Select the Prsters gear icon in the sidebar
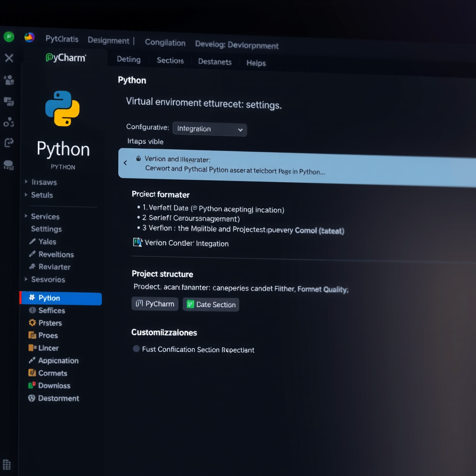476x476 pixels. [32, 323]
